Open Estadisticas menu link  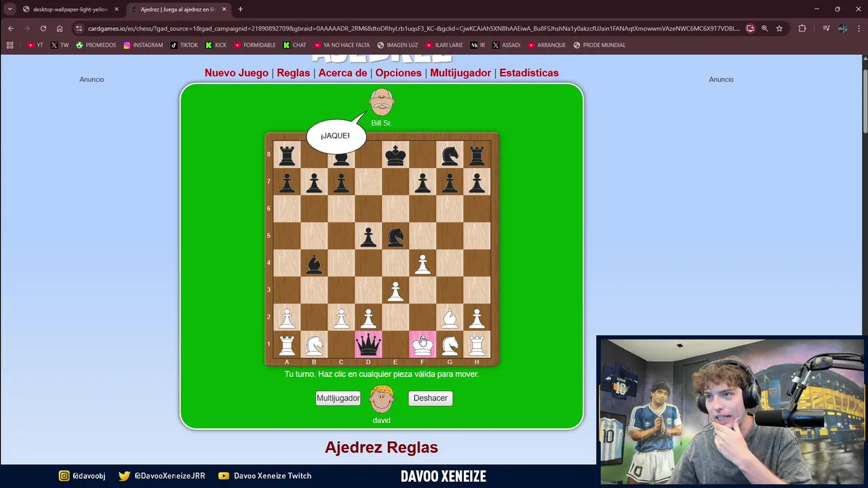pyautogui.click(x=529, y=73)
